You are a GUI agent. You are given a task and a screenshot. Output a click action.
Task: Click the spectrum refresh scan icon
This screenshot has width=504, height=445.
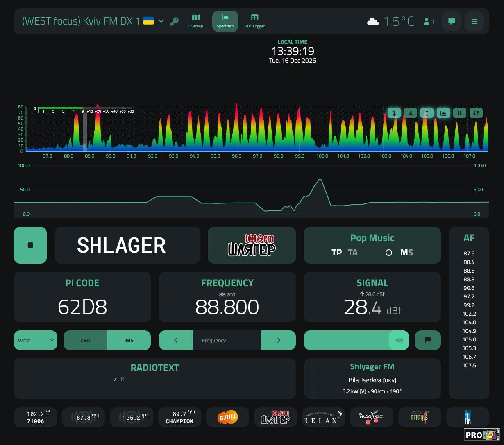click(x=476, y=113)
